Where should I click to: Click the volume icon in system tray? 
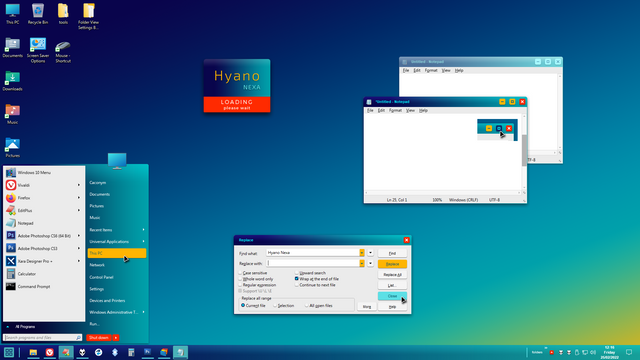[593, 352]
